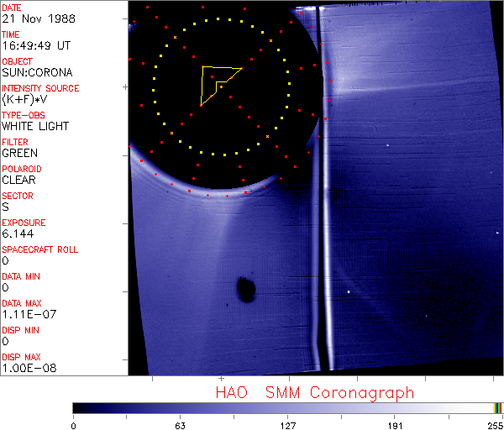Click the dark blob on the corona image
The width and height of the screenshot is (504, 430).
(245, 290)
